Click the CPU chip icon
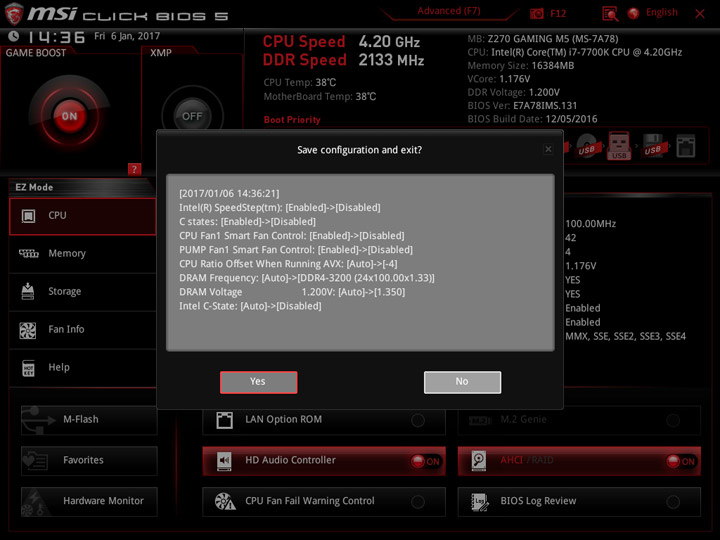Image resolution: width=720 pixels, height=540 pixels. point(28,216)
